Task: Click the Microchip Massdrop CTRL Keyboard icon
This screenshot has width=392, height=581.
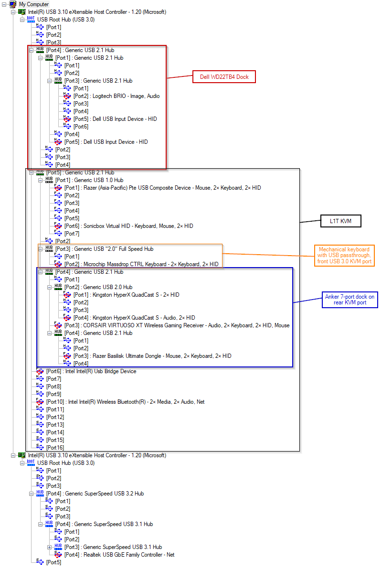Action: tap(58, 264)
